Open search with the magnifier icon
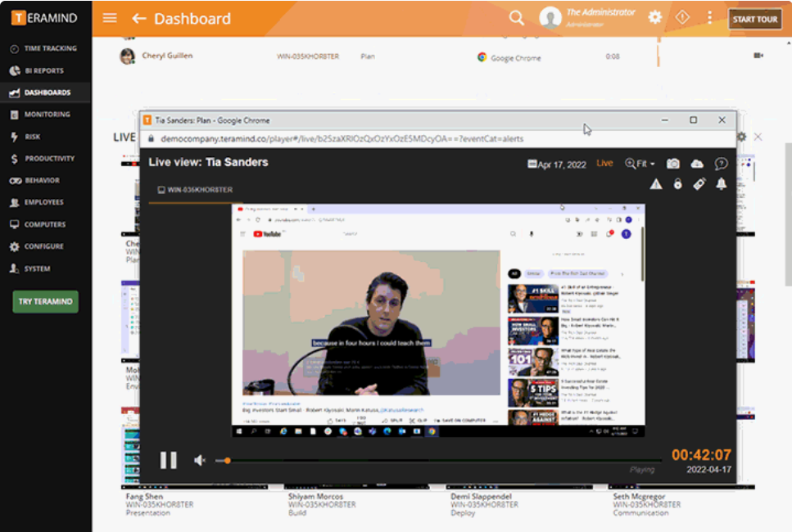The image size is (792, 532). tap(516, 18)
